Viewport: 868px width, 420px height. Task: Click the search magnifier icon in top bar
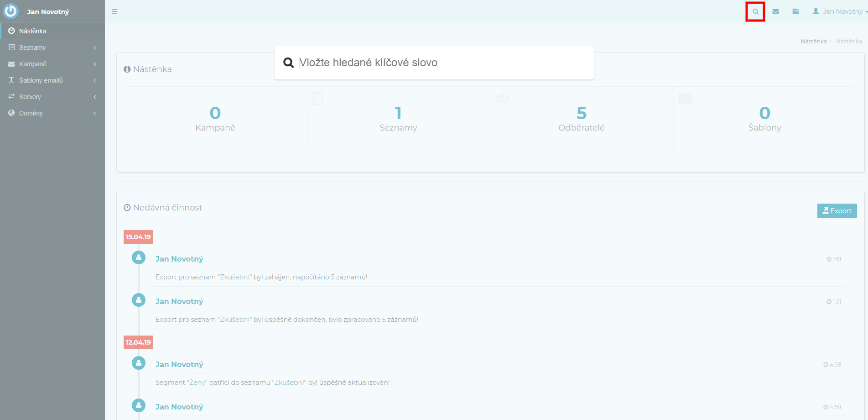pyautogui.click(x=755, y=12)
